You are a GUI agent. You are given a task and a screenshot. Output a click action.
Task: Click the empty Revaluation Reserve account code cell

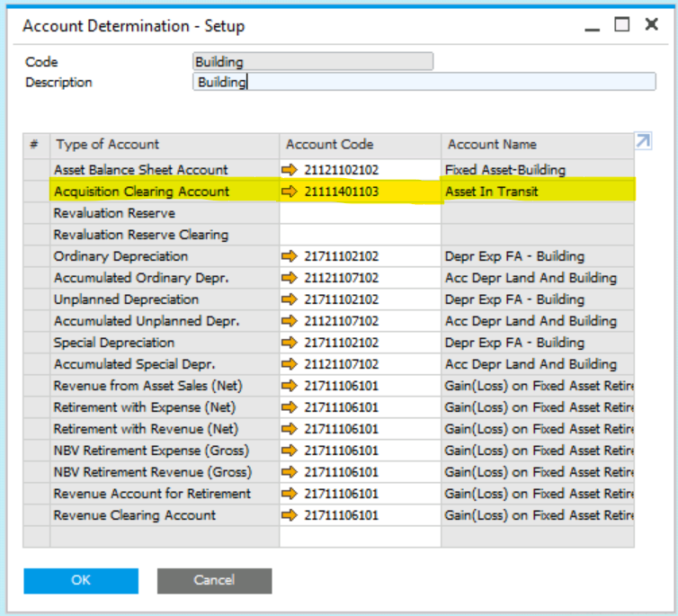tap(361, 213)
